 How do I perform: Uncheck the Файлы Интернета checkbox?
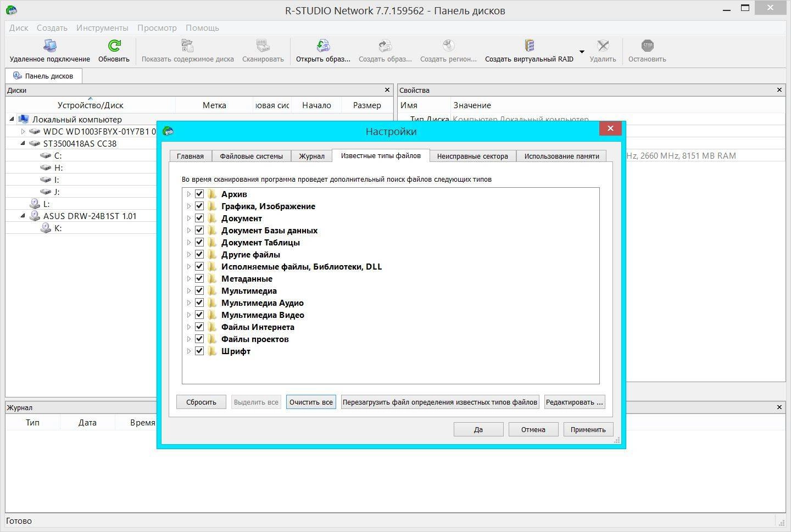(x=199, y=327)
